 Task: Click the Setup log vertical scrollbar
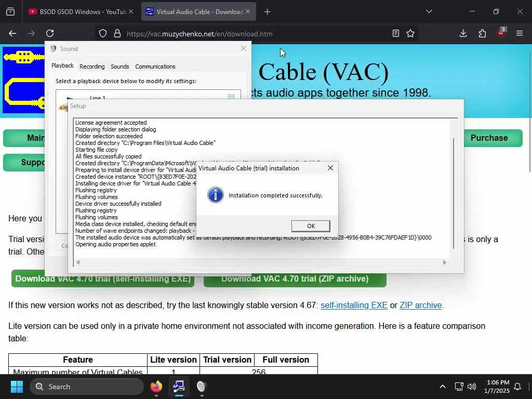(x=454, y=193)
